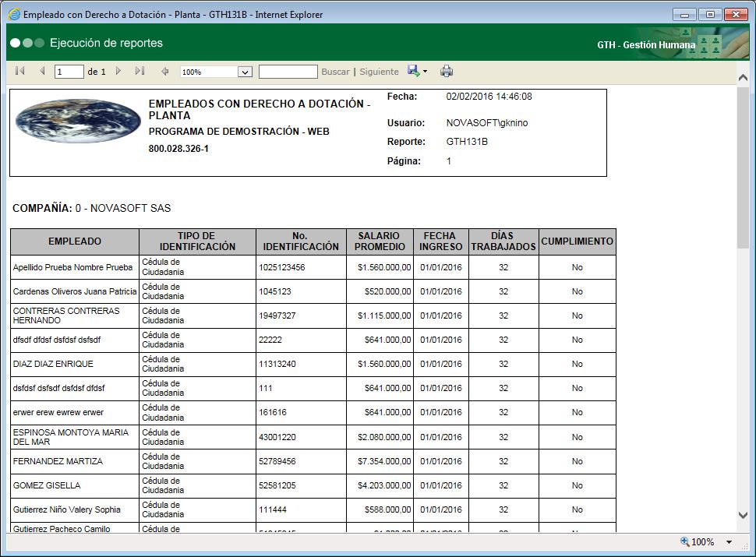Viewport: 756px width, 557px height.
Task: Click the Ejecución de reportes heading
Action: 106,43
